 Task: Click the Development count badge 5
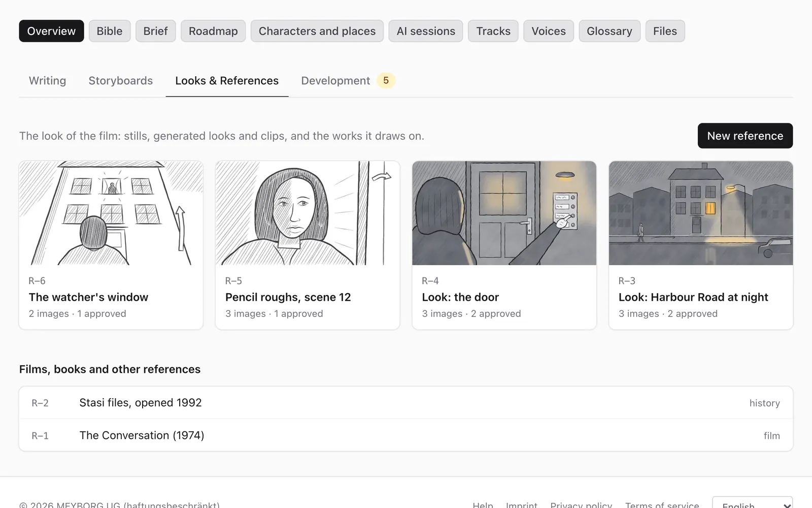coord(386,80)
